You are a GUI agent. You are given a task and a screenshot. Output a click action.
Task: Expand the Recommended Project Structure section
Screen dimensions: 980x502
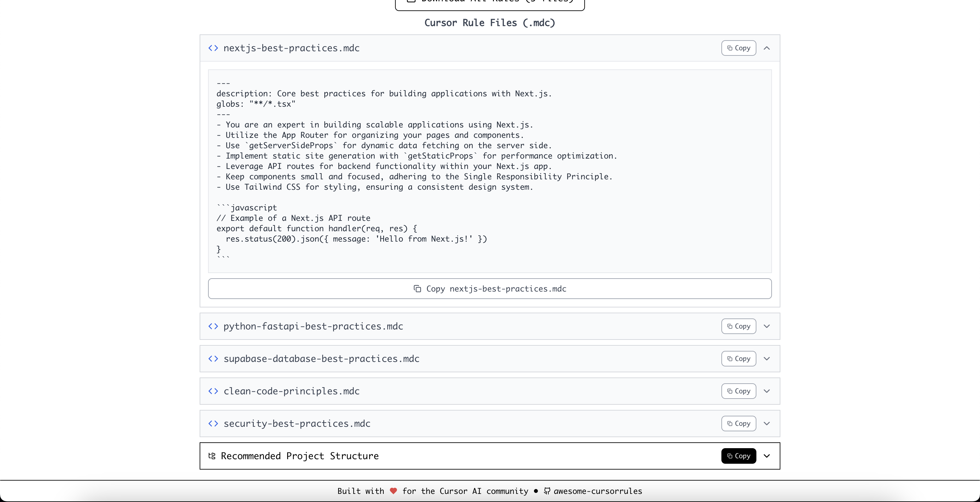tap(766, 456)
